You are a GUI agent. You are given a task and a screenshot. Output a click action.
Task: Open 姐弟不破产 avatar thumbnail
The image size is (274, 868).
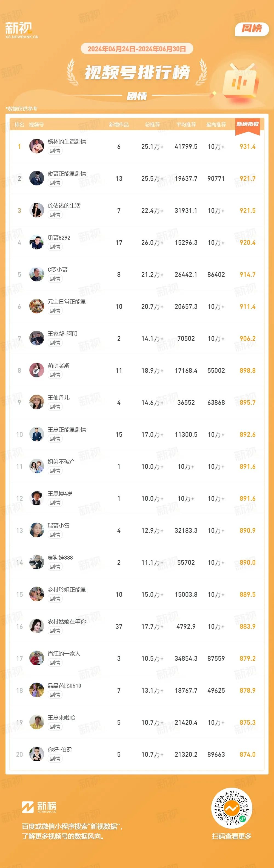(x=36, y=466)
